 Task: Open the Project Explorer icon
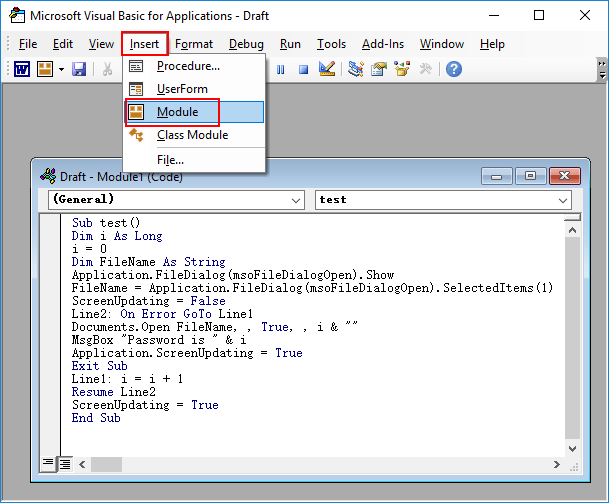(356, 69)
